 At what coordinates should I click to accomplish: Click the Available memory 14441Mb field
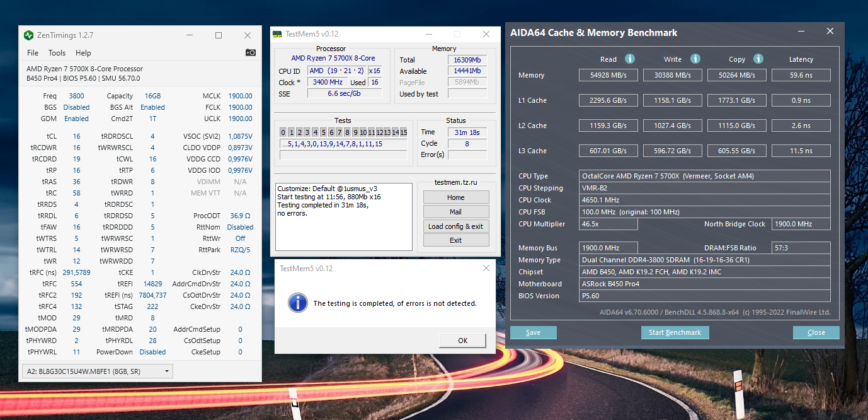[x=467, y=71]
